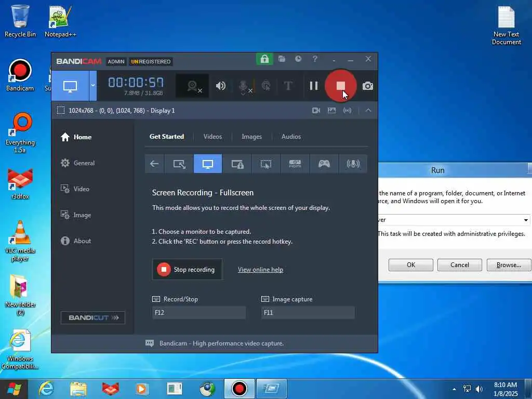Open the recording mode dropdown arrow
Screen dimensions: 532x399
pos(93,86)
